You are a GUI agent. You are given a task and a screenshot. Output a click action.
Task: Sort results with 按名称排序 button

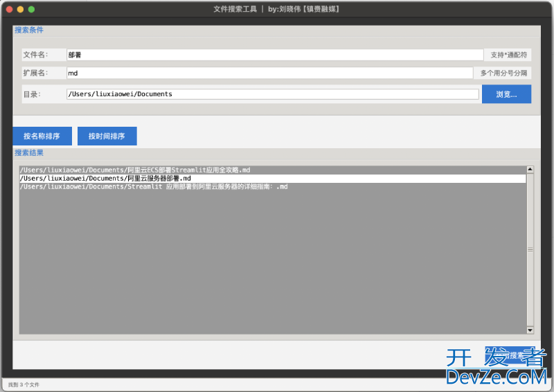pos(42,136)
